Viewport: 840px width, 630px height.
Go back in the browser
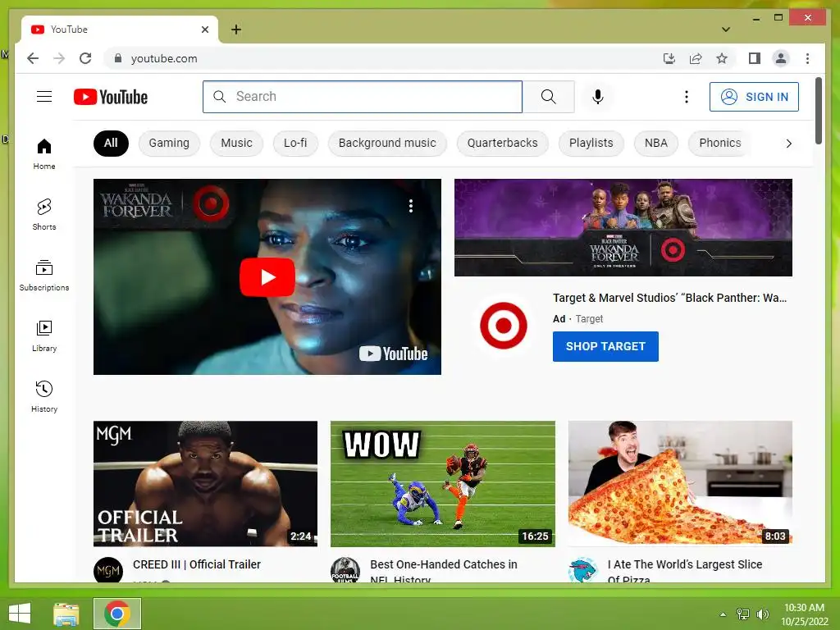(33, 58)
